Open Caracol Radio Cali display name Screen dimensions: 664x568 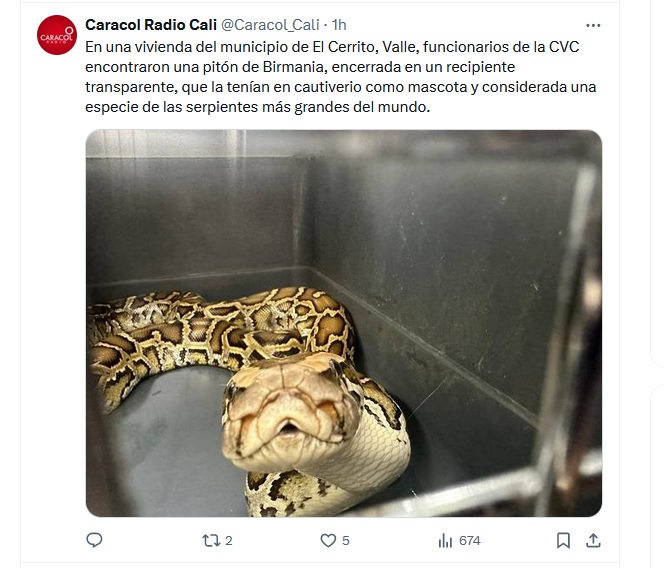(151, 25)
